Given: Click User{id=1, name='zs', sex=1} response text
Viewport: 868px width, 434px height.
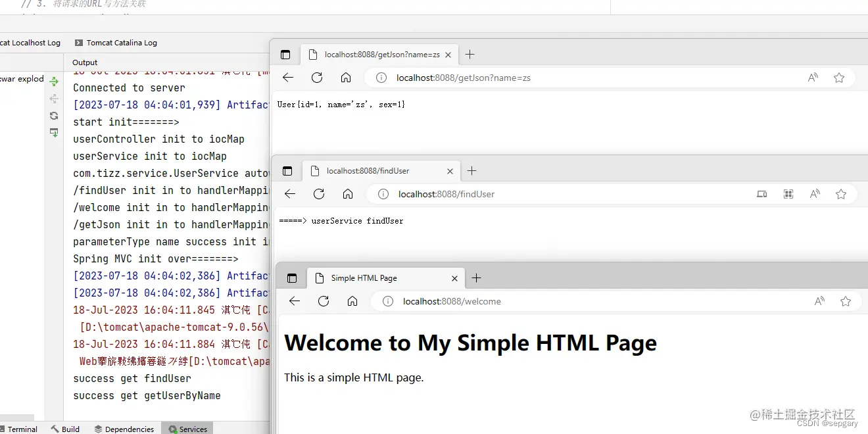Looking at the screenshot, I should tap(341, 105).
